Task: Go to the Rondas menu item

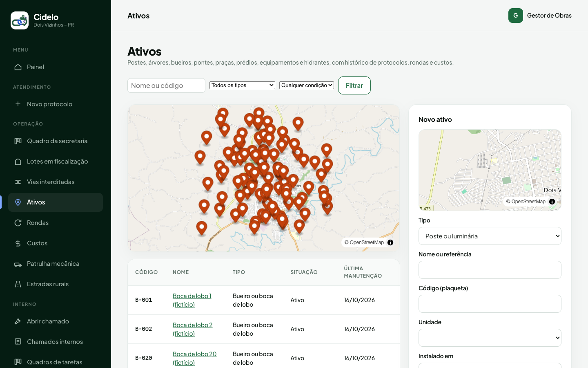Action: point(56,223)
